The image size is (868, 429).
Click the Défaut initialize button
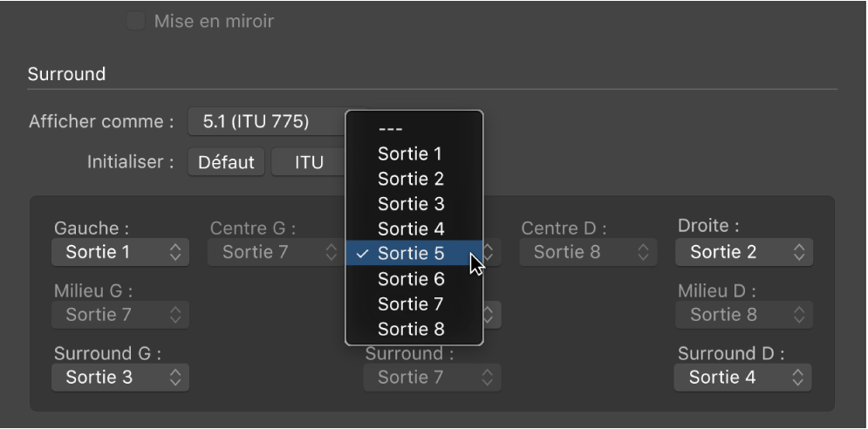pos(226,162)
